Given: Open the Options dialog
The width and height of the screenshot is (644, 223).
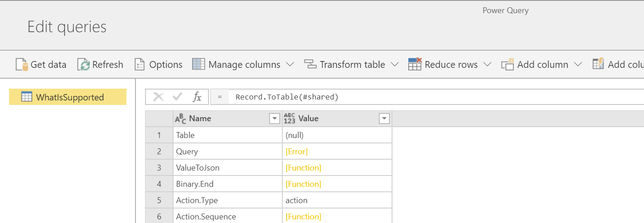Looking at the screenshot, I should 158,65.
